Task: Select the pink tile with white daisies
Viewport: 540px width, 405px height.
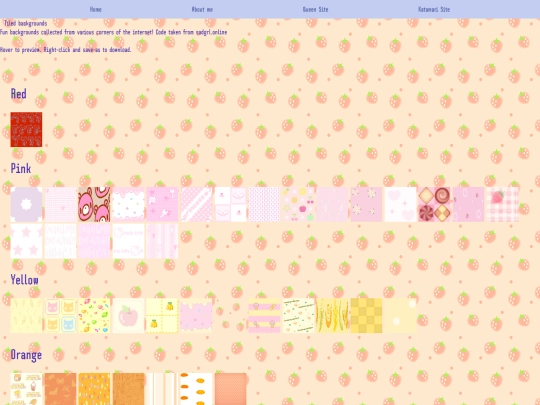Action: (366, 205)
